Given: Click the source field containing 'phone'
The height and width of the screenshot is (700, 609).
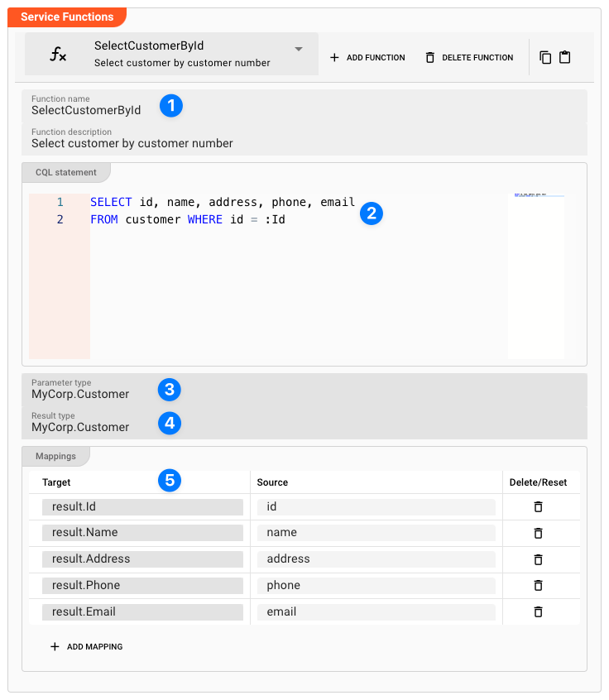Looking at the screenshot, I should pos(376,586).
